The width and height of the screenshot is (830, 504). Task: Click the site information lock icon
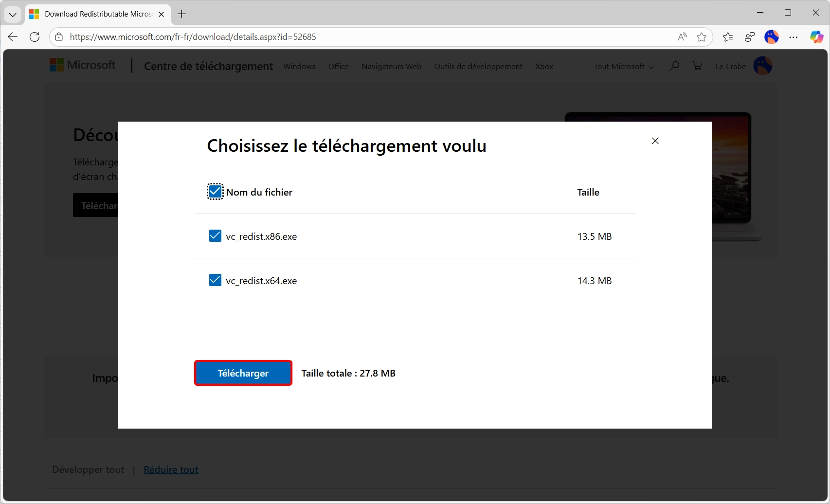[x=59, y=37]
